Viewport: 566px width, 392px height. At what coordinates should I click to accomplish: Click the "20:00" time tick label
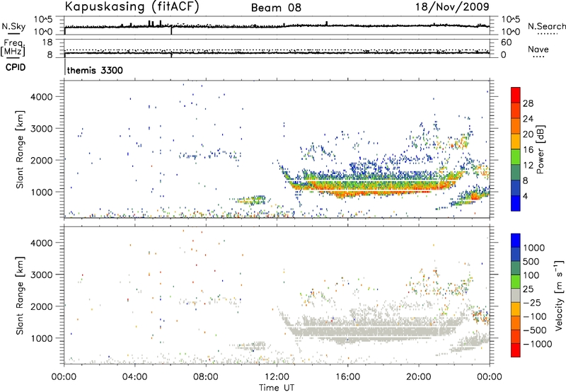click(x=419, y=377)
